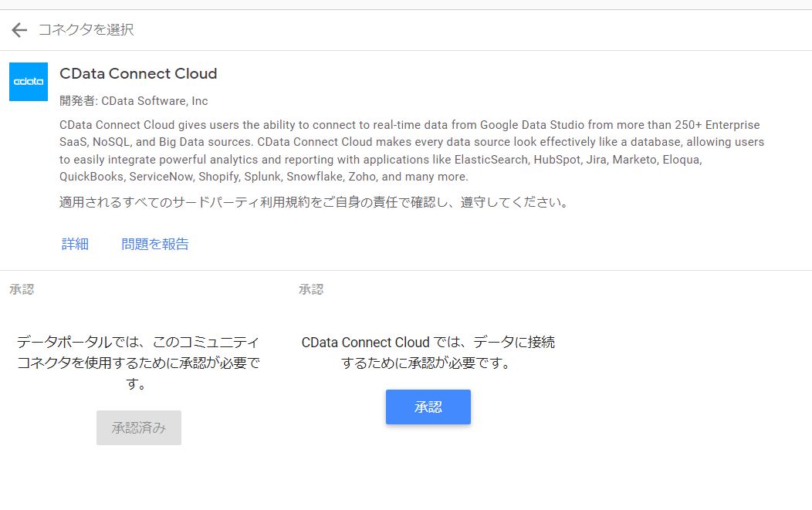The height and width of the screenshot is (510, 812).
Task: Click the 適用されるすべてのサードパーティ利用規約 notice
Action: point(314,202)
